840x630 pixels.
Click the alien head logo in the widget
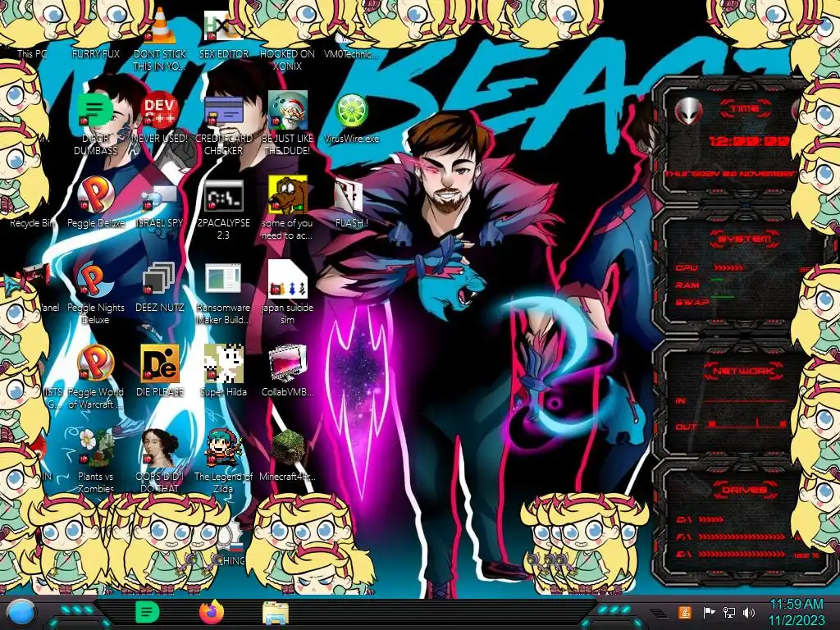coord(689,112)
